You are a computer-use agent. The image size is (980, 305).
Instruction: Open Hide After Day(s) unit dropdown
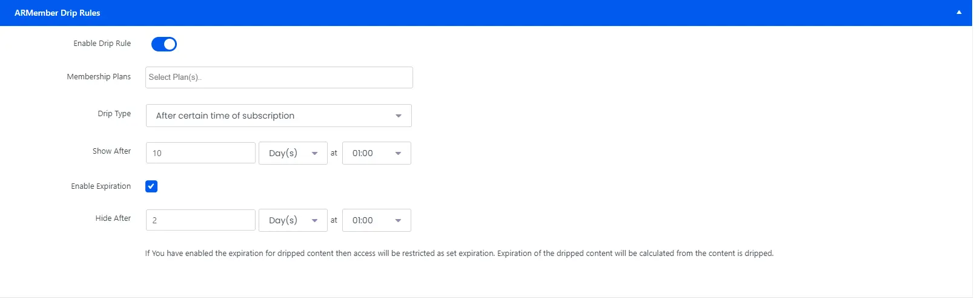(x=293, y=220)
